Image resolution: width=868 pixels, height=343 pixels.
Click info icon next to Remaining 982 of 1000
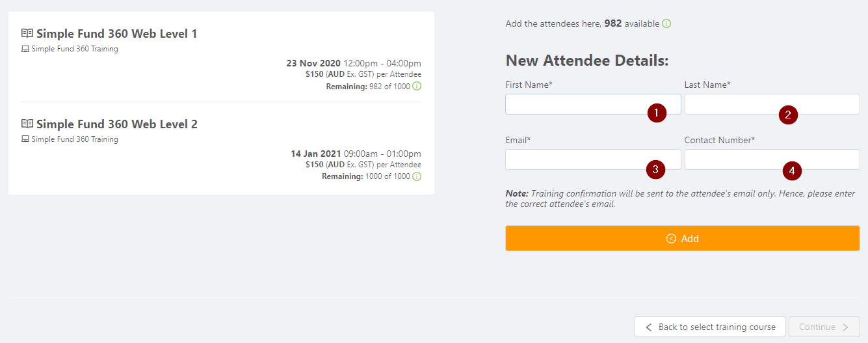pyautogui.click(x=417, y=86)
